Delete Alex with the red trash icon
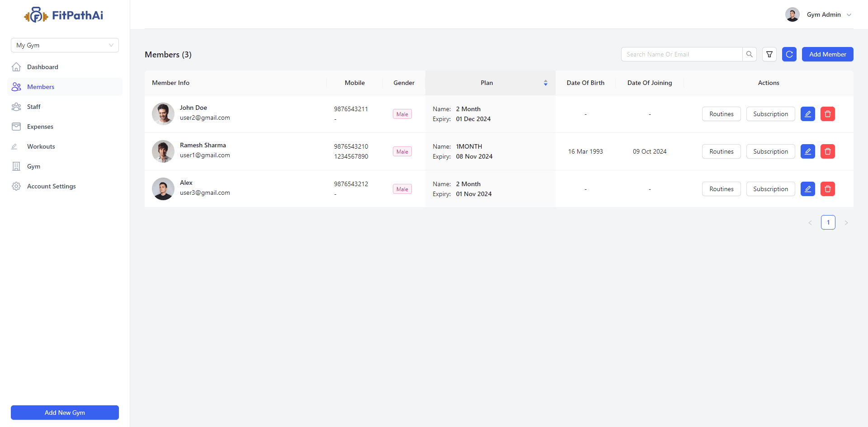Viewport: 868px width, 427px height. coord(827,189)
